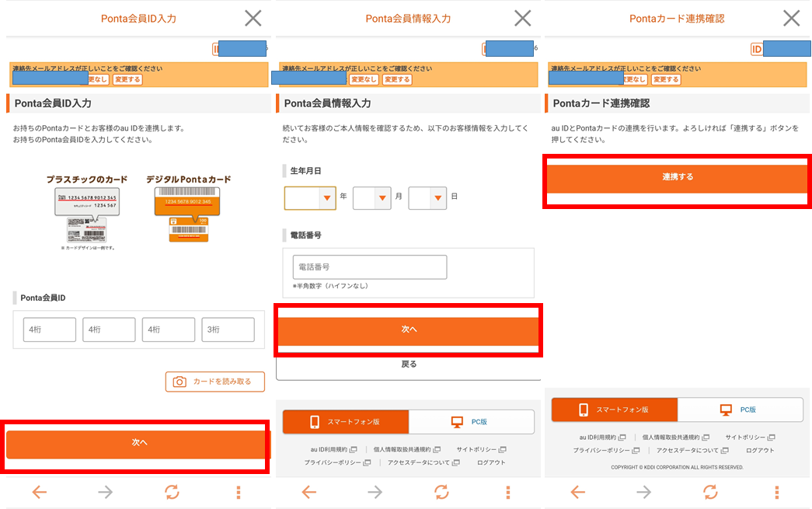
Task: Tap back arrow in Pontaカード連携確認 screen
Action: (578, 492)
